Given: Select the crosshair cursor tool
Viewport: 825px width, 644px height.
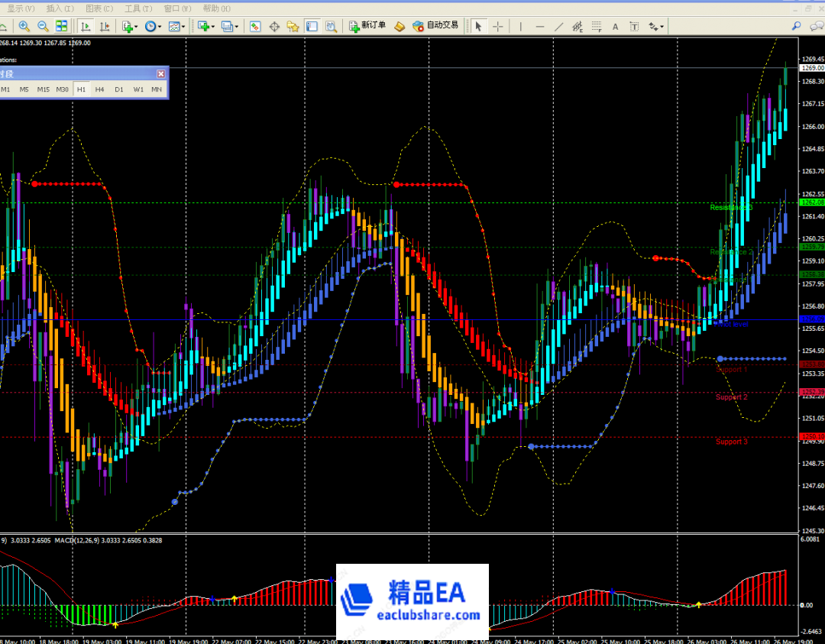Looking at the screenshot, I should (x=498, y=26).
